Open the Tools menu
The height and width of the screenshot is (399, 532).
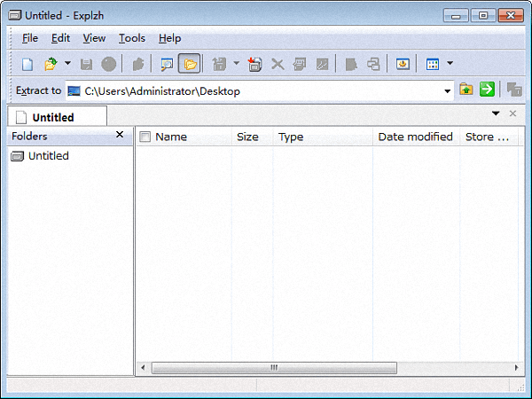[x=131, y=38]
